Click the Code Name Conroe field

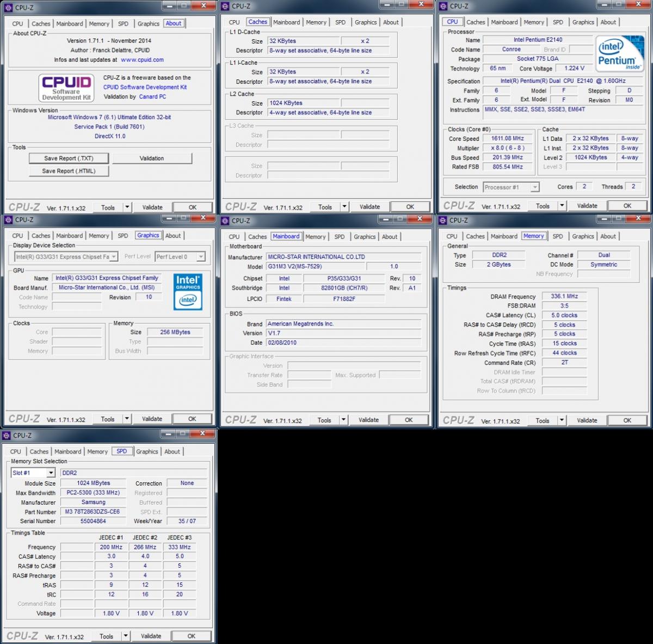[x=511, y=50]
